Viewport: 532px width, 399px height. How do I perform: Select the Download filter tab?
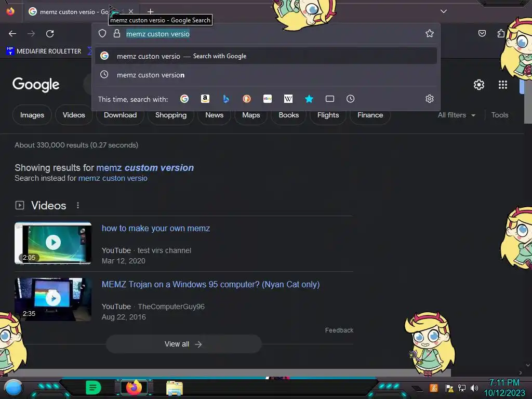[x=120, y=115]
